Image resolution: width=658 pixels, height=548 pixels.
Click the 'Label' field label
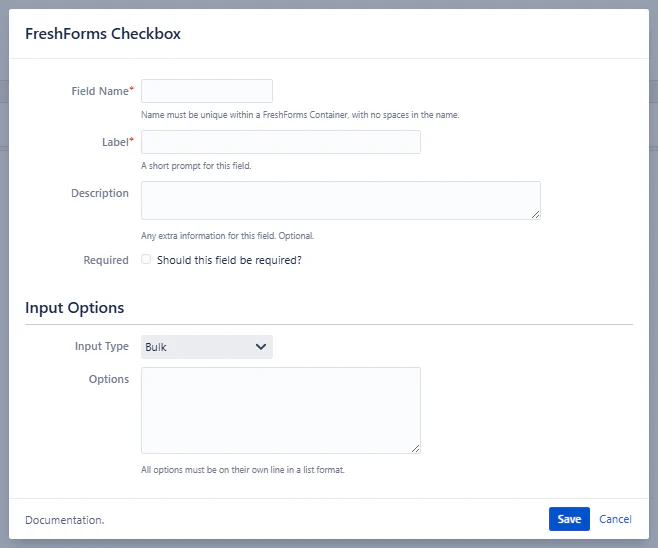click(115, 142)
